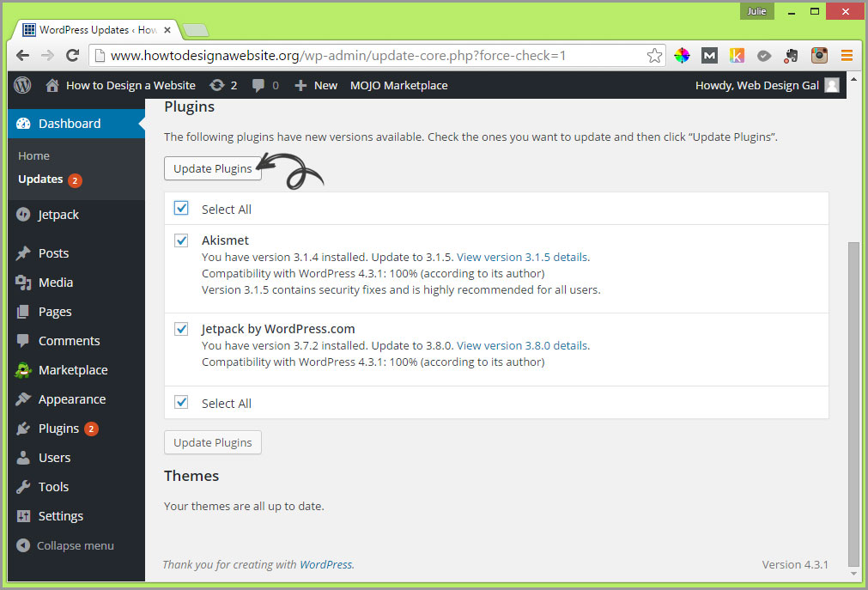This screenshot has width=868, height=590.
Task: Click the Posts pushpin icon
Action: click(23, 253)
